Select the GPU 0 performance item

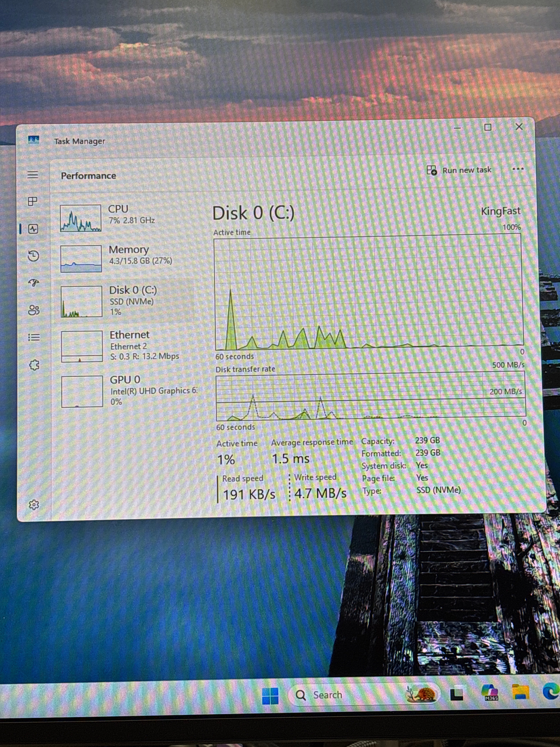pos(127,391)
